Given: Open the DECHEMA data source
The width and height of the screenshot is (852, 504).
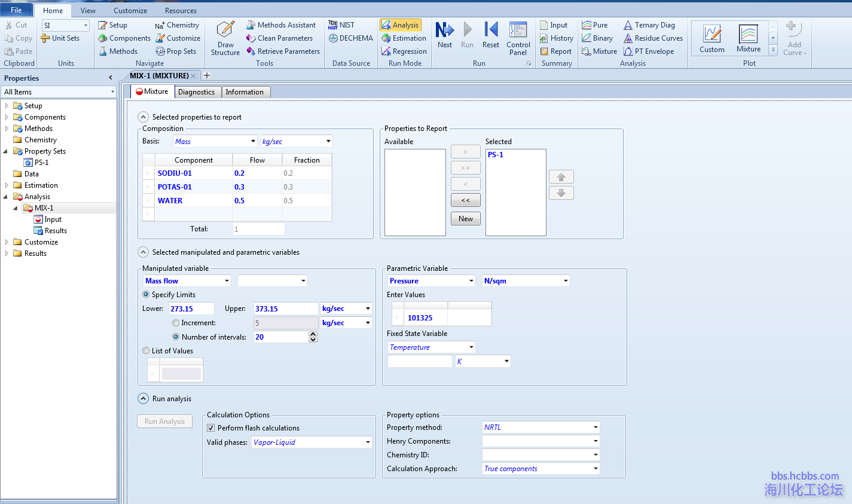Looking at the screenshot, I should (x=351, y=38).
